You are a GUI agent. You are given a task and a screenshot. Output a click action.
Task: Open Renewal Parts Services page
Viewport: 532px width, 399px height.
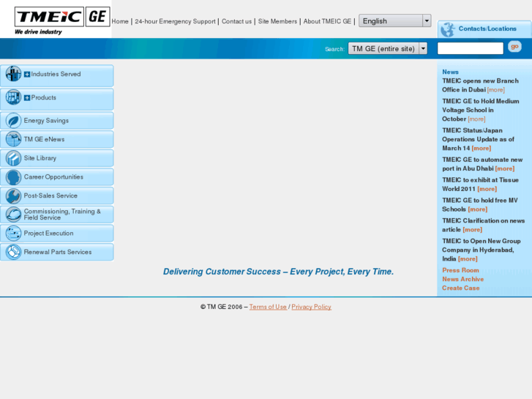(58, 252)
